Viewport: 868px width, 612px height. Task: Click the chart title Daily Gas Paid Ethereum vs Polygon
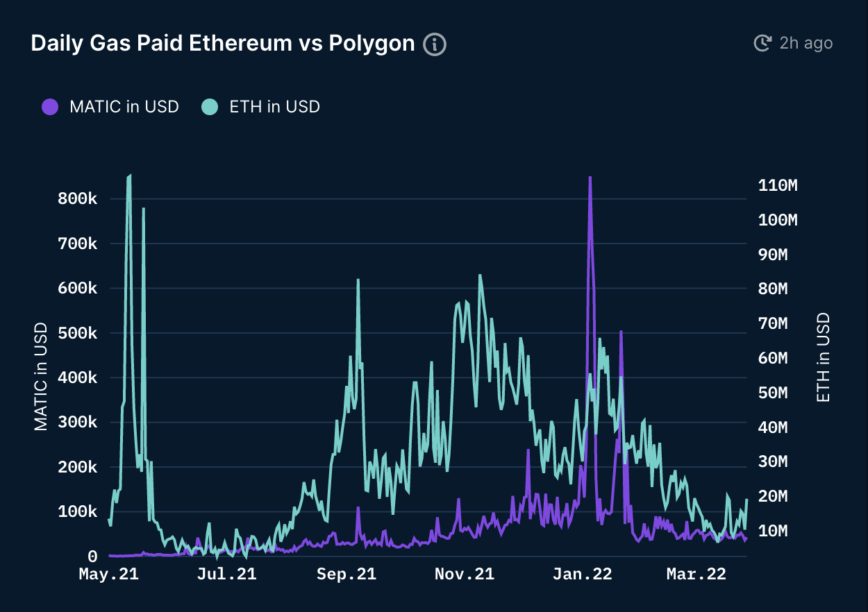(x=223, y=44)
